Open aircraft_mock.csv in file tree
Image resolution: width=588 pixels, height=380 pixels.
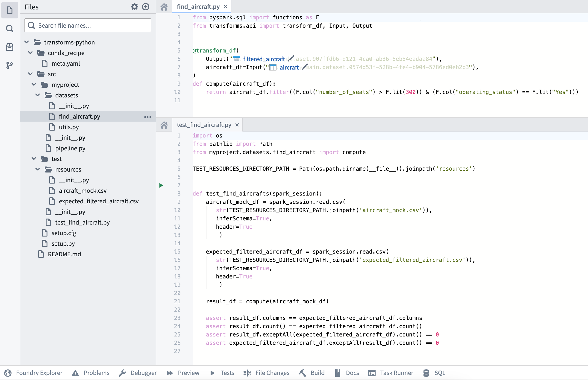coord(83,190)
